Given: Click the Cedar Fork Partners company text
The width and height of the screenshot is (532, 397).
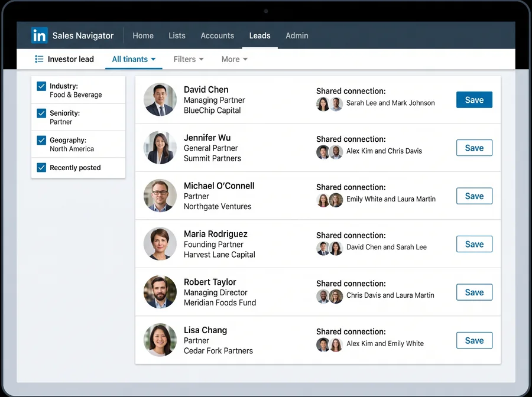Looking at the screenshot, I should point(218,351).
